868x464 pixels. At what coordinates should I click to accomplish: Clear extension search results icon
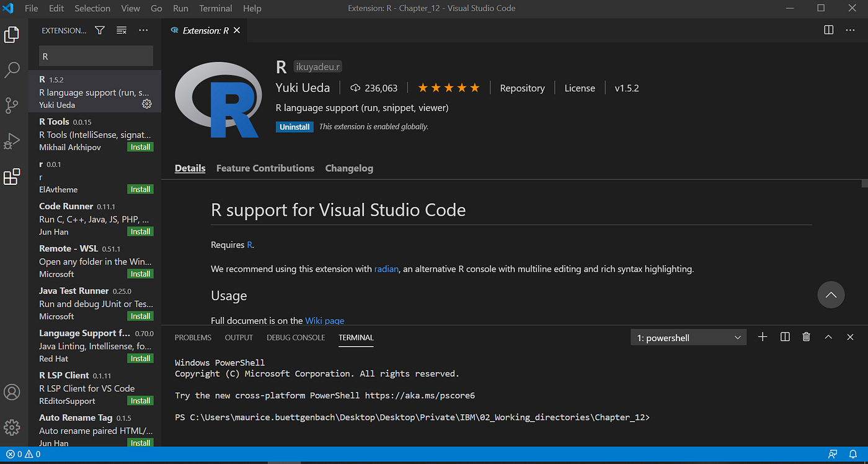pyautogui.click(x=122, y=30)
